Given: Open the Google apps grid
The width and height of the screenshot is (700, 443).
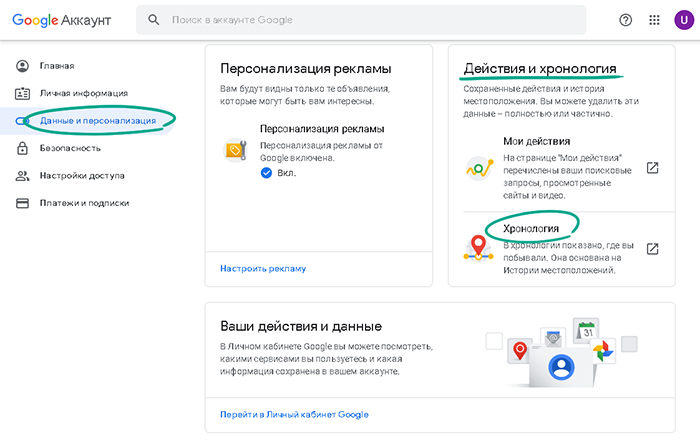Looking at the screenshot, I should 654,20.
